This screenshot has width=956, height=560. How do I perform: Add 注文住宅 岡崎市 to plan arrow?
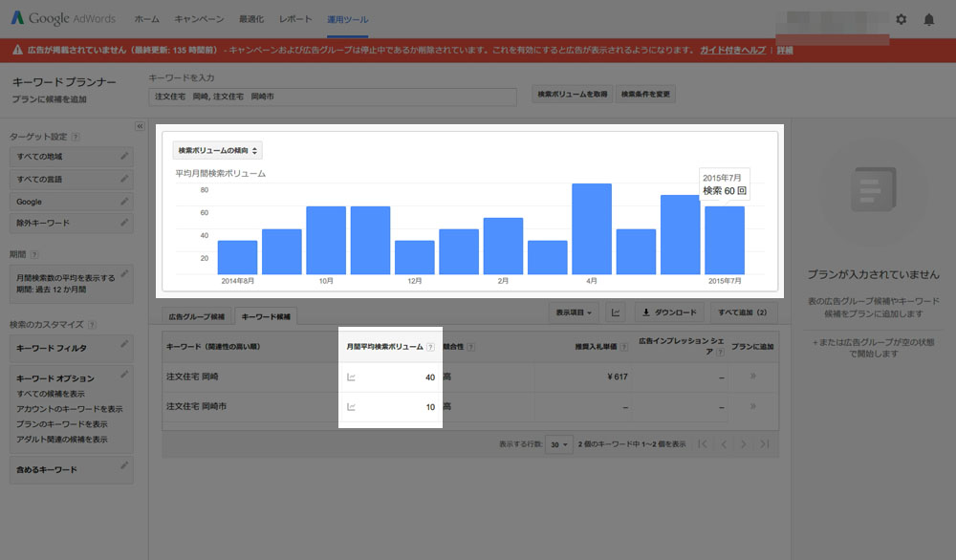753,406
